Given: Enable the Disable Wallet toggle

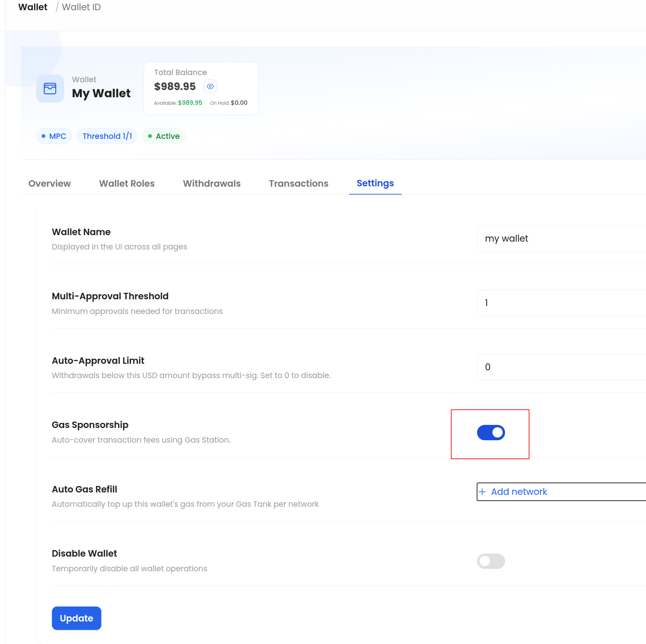Looking at the screenshot, I should pyautogui.click(x=491, y=561).
